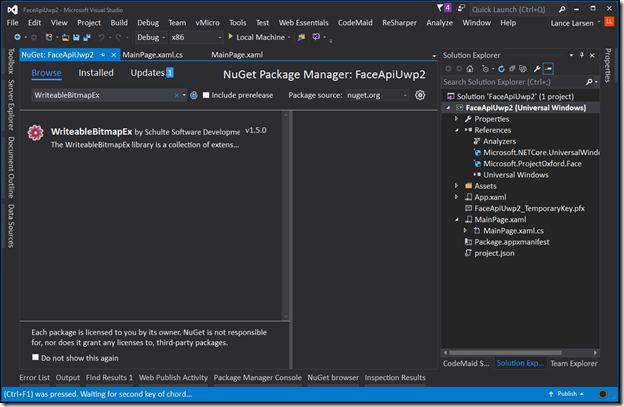
Task: Open the Local Machine target dropdown arrow
Action: [x=289, y=37]
